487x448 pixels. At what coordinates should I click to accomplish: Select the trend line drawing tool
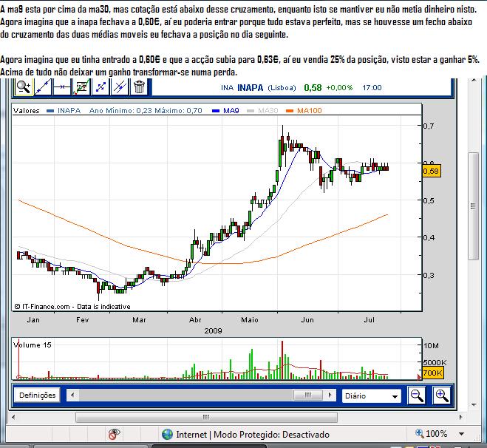(x=43, y=87)
